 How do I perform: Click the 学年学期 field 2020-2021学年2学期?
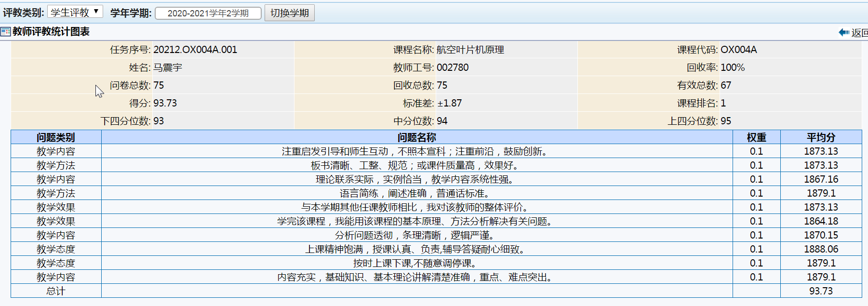(208, 13)
